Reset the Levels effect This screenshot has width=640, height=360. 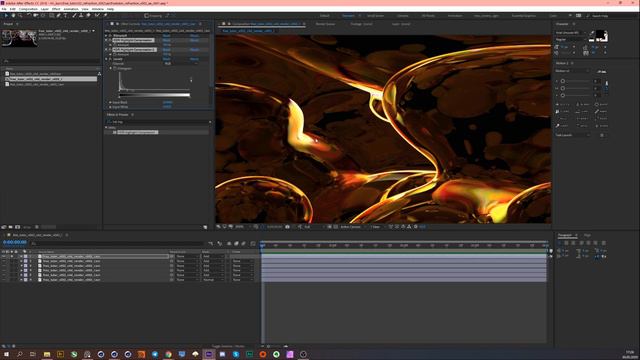tap(167, 59)
